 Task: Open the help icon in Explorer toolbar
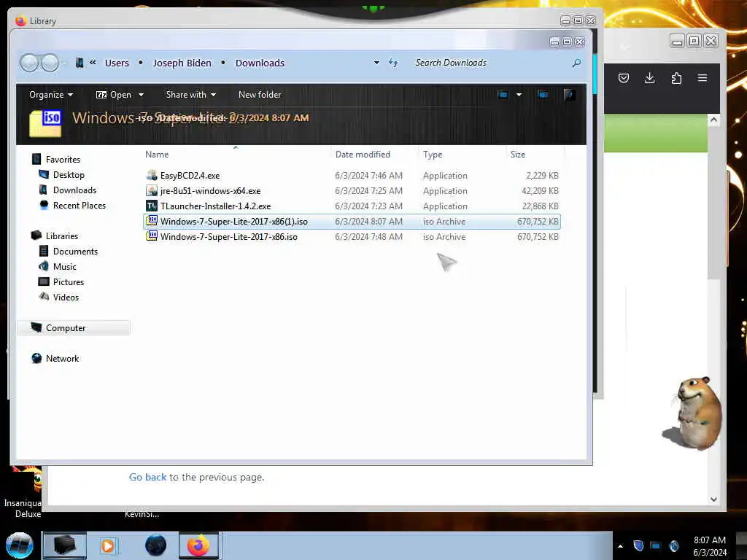[x=569, y=95]
